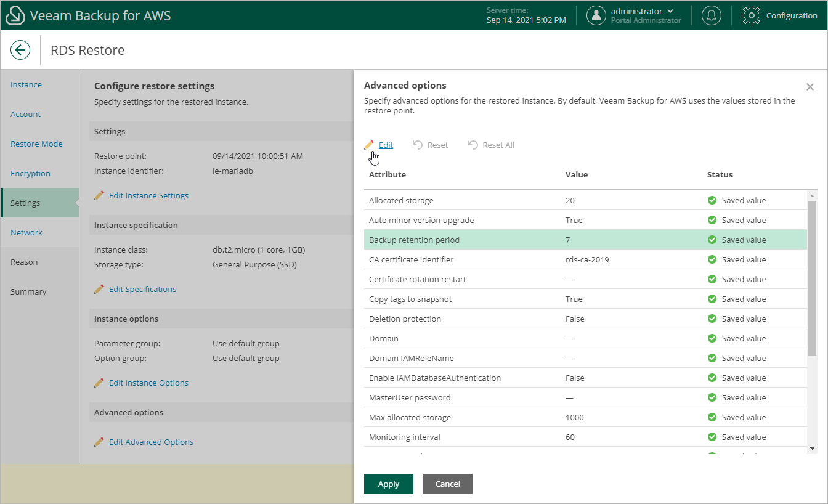This screenshot has width=828, height=504.
Task: Open Edit Instance Settings link
Action: (148, 195)
